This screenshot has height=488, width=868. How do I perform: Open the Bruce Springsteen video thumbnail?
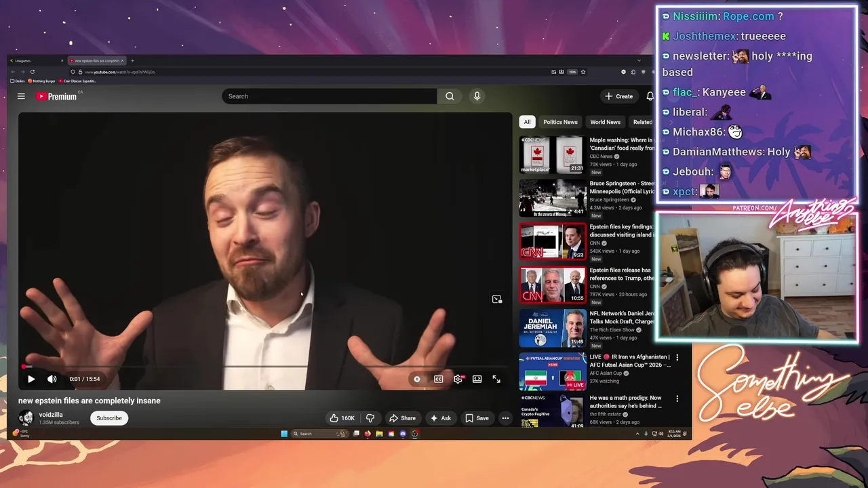click(x=553, y=198)
